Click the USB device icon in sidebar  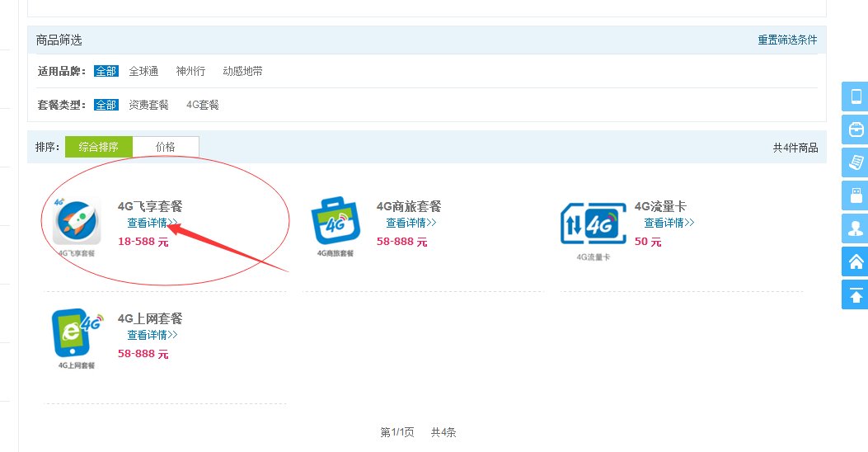856,195
